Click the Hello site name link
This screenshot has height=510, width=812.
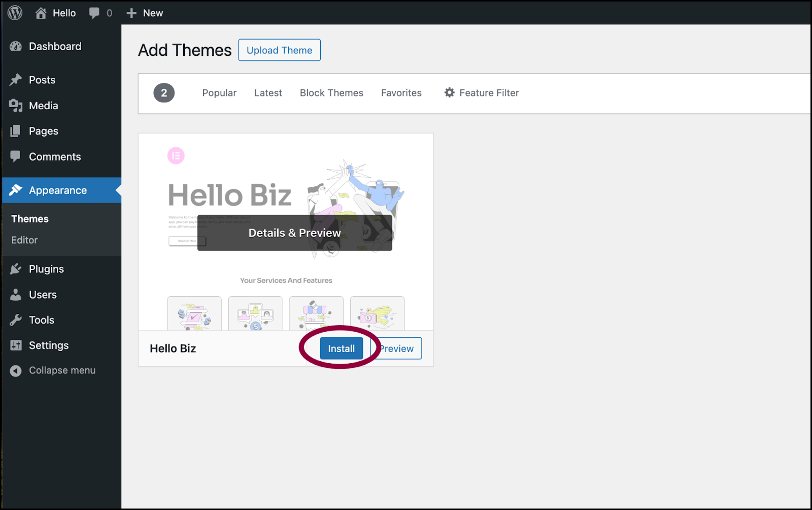[64, 13]
